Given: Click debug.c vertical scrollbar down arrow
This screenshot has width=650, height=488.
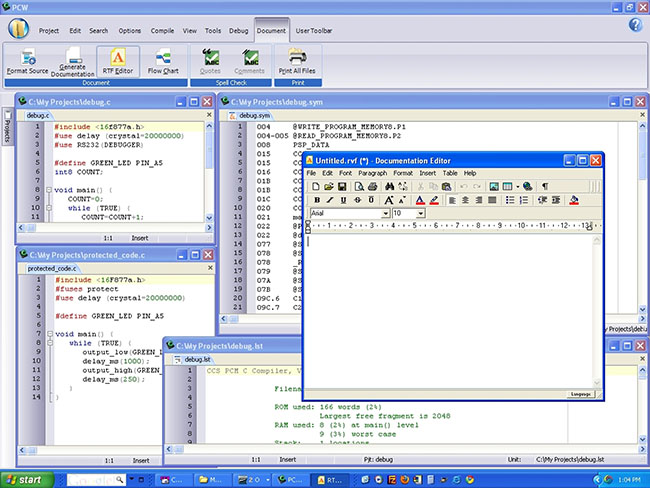Looking at the screenshot, I should tap(209, 217).
